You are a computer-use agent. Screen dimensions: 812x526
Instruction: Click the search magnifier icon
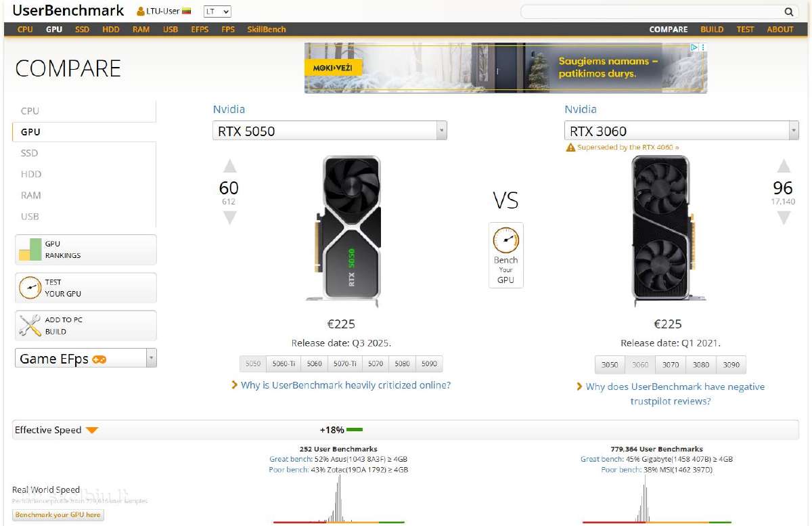788,12
